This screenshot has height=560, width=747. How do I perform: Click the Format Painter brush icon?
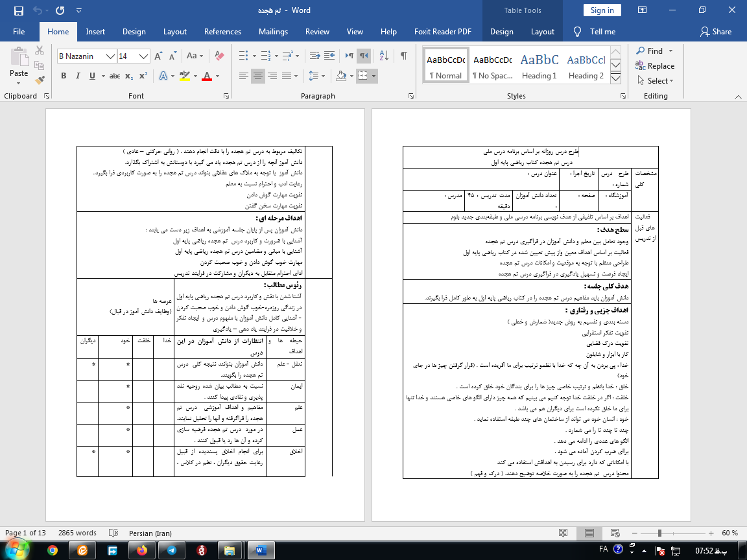point(40,80)
